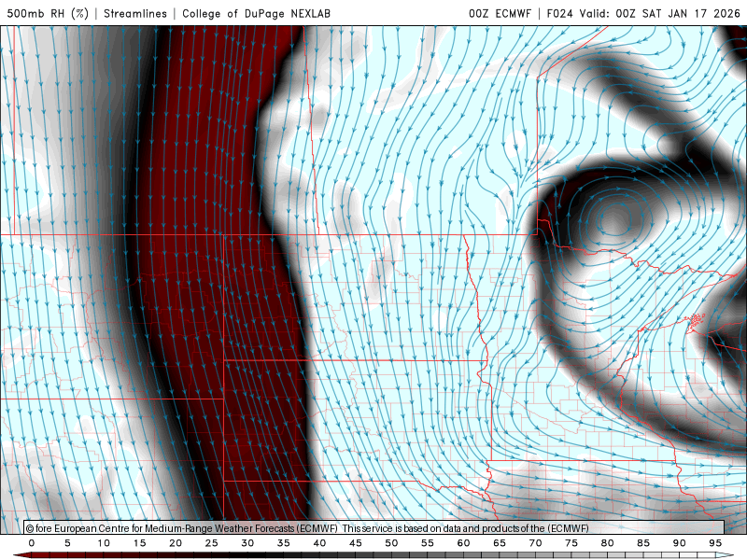Click the 'Streamlines' label in the header
The height and width of the screenshot is (560, 747).
(135, 13)
